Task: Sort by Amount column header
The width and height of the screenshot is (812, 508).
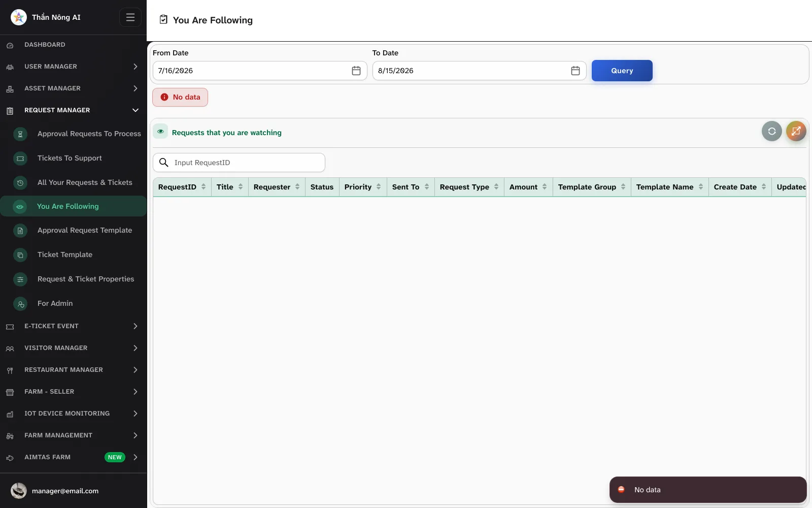Action: pos(528,187)
